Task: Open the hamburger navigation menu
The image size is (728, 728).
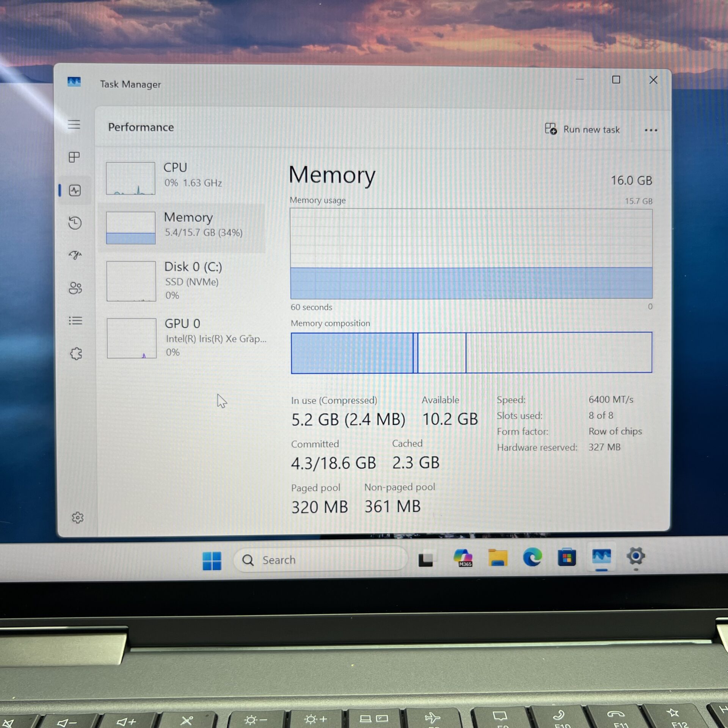Action: click(74, 124)
